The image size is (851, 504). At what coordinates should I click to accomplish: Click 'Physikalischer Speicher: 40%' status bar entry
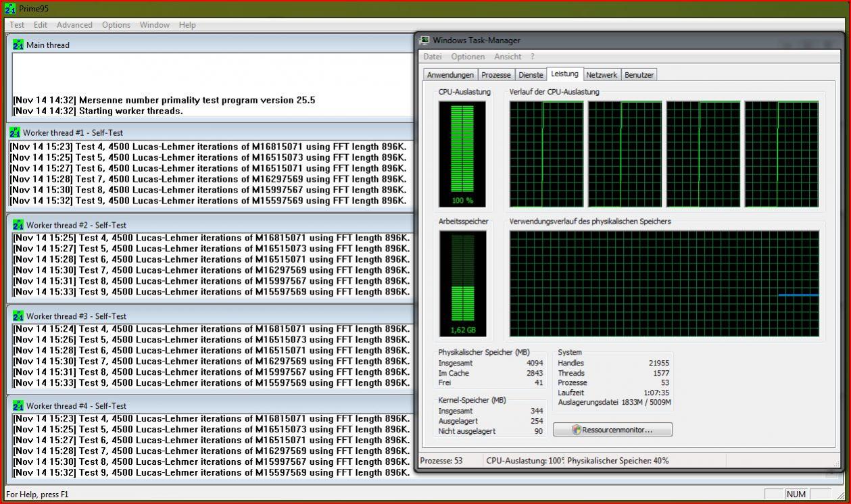618,461
